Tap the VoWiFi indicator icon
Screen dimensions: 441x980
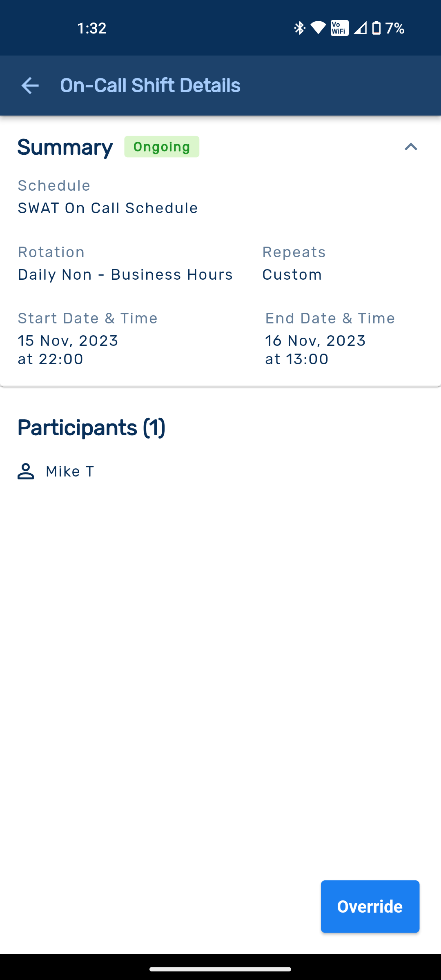339,28
